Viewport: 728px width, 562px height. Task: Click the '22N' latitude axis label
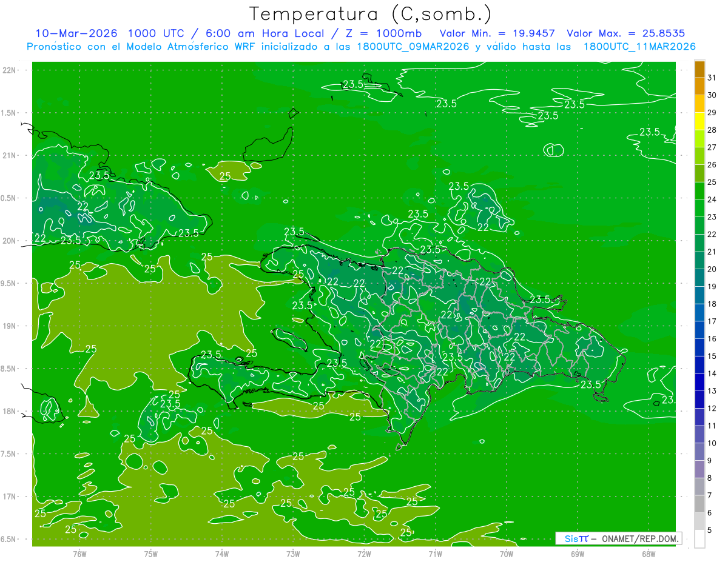click(x=9, y=70)
